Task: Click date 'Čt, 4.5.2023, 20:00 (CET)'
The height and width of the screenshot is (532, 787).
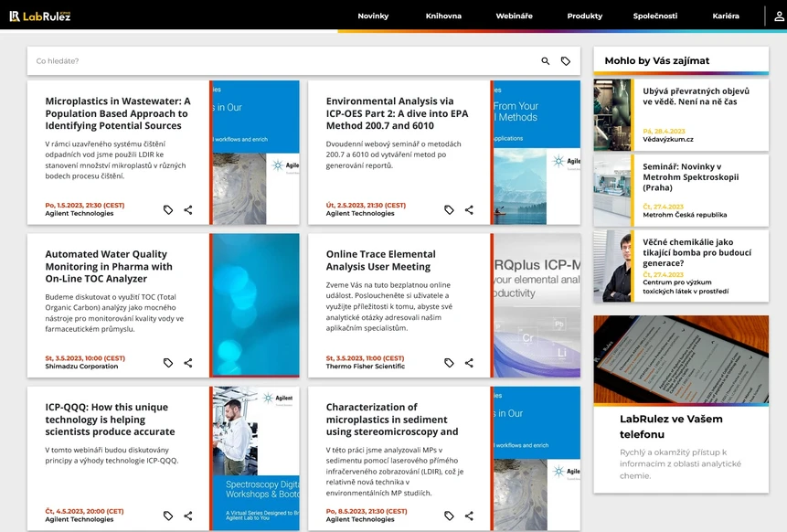Action: (84, 511)
